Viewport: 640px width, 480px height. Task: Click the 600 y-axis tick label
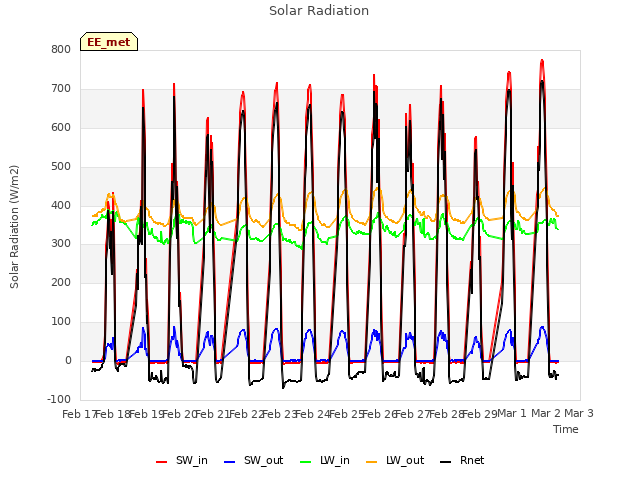61,127
